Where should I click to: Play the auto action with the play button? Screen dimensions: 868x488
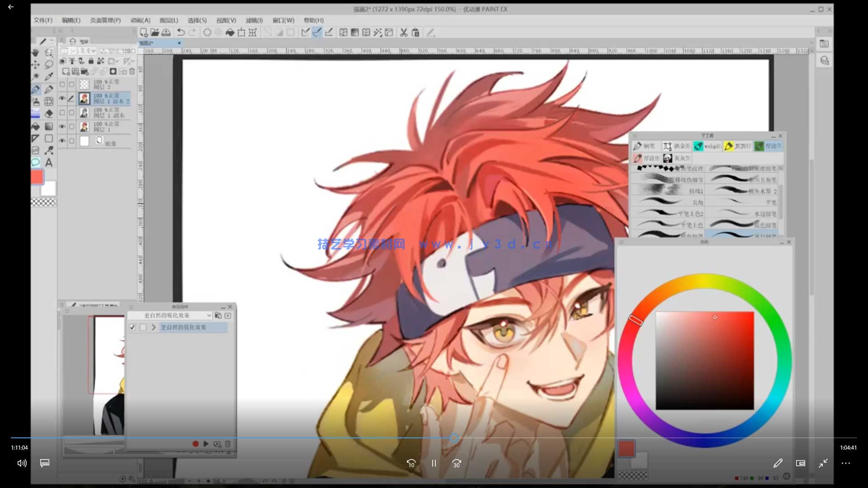(206, 444)
